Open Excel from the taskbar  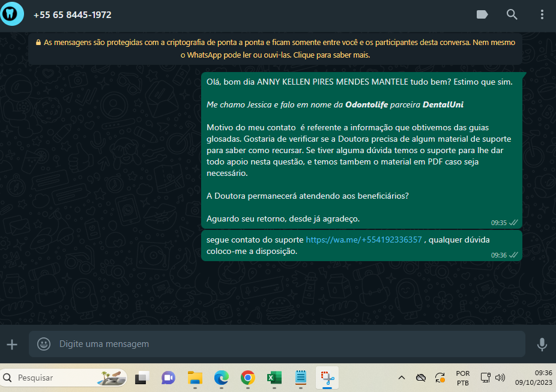tap(274, 378)
